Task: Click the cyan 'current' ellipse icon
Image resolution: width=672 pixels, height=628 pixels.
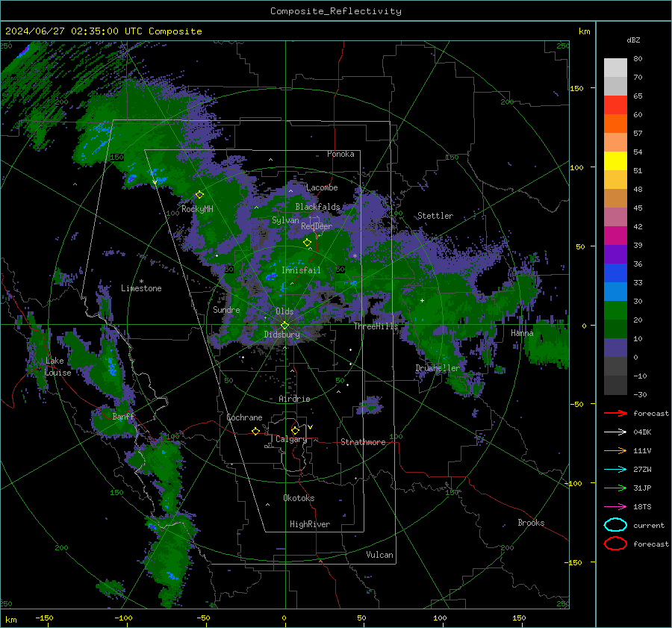Action: pyautogui.click(x=615, y=525)
